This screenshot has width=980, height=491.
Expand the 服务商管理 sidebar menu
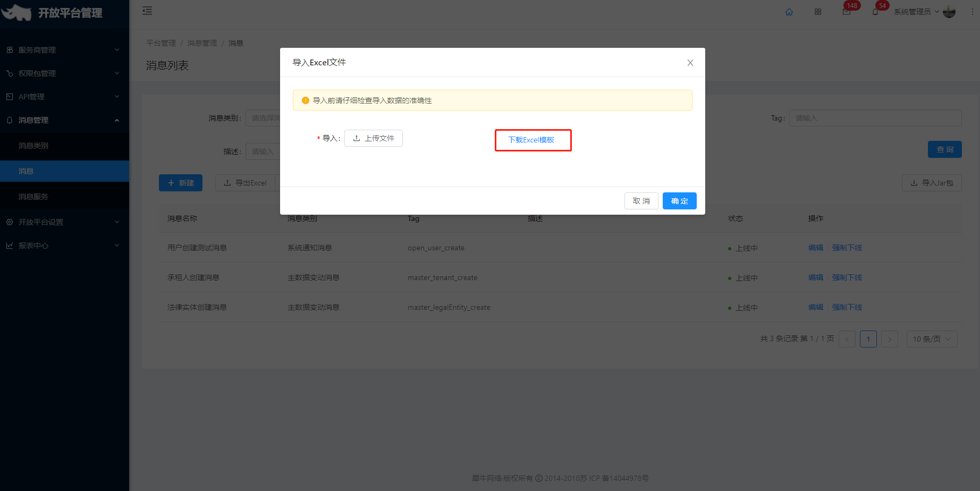(x=64, y=50)
